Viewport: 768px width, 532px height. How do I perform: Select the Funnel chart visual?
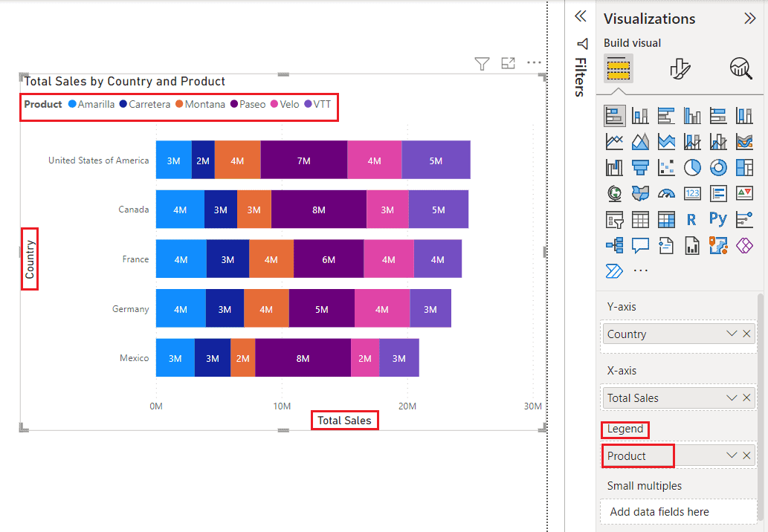coord(640,168)
